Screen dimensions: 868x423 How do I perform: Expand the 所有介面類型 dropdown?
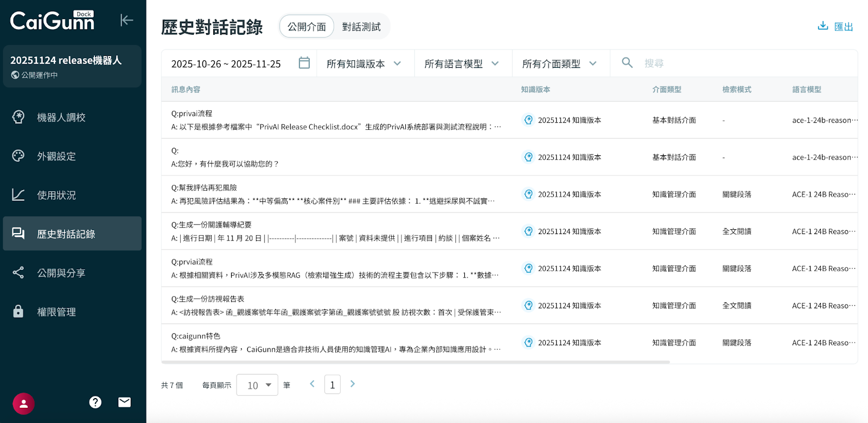(560, 64)
